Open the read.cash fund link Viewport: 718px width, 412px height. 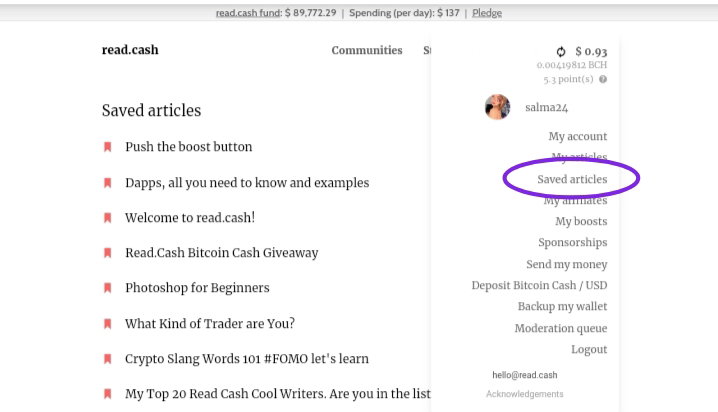[x=248, y=13]
